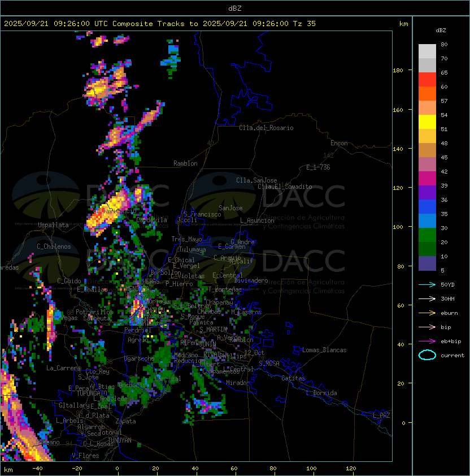470x476 pixels.
Task: Click the 'Ramblon' place label
Action: [185, 163]
